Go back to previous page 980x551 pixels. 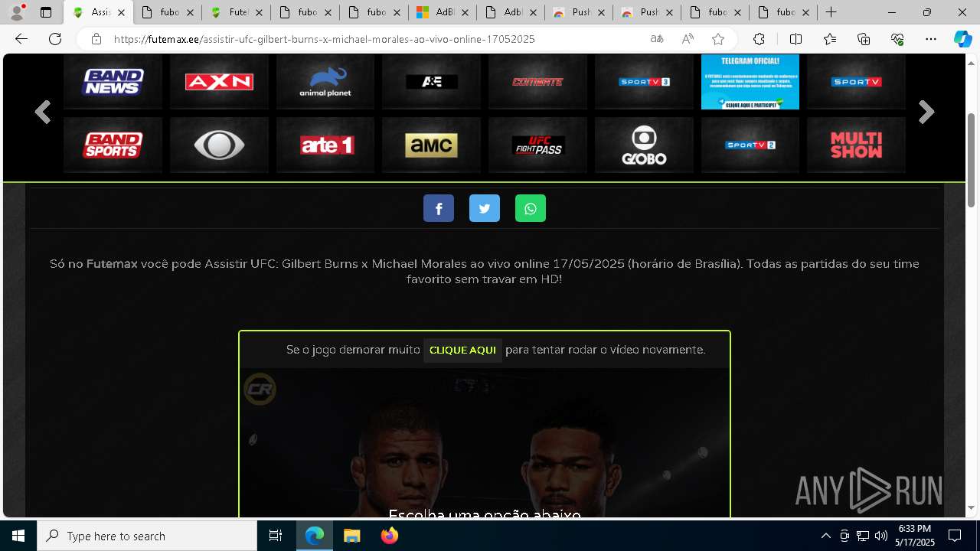21,39
